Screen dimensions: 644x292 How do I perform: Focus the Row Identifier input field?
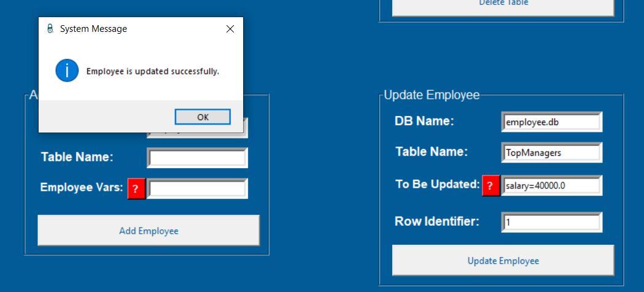point(551,222)
